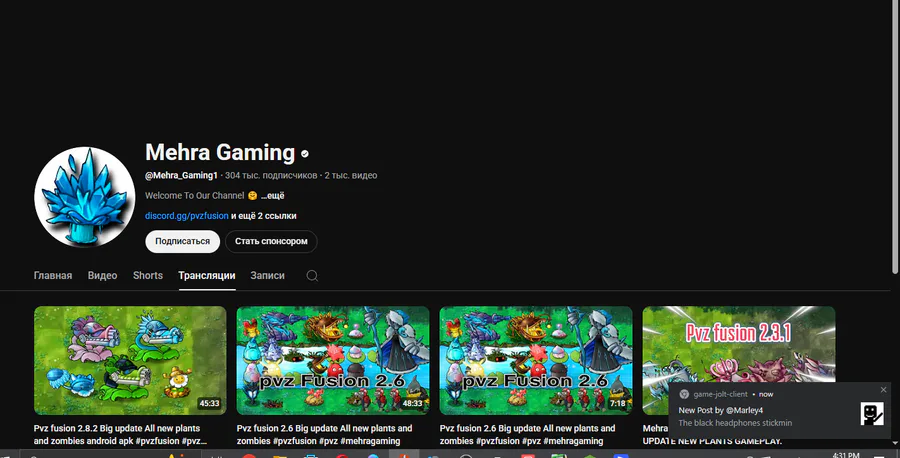The height and width of the screenshot is (458, 900).
Task: Click the "Pvz fusion 2.8.2 Big update" video title
Action: point(120,434)
